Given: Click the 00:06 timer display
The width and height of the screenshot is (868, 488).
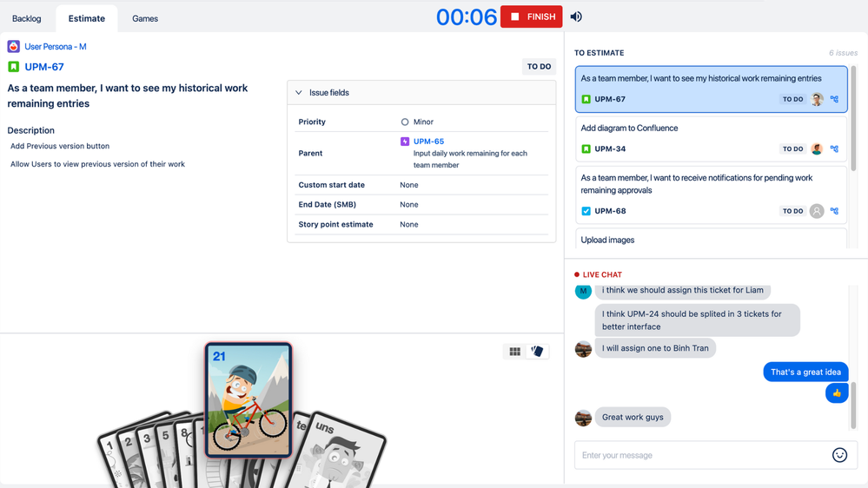Looking at the screenshot, I should point(467,17).
